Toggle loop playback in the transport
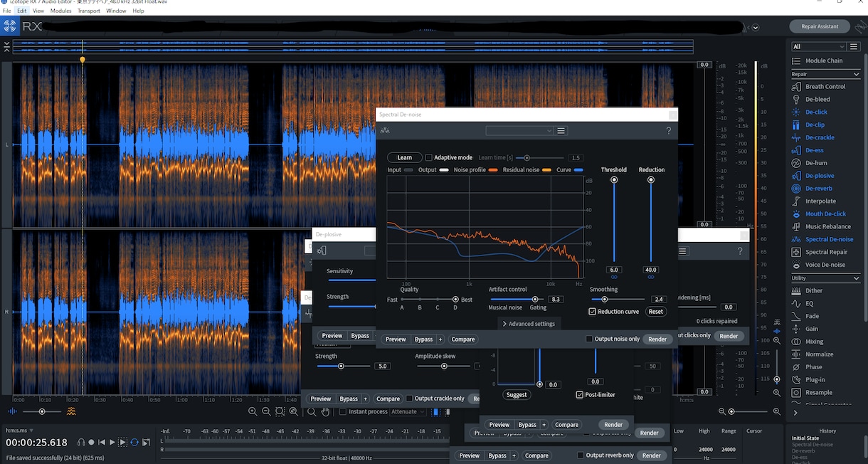 (134, 443)
